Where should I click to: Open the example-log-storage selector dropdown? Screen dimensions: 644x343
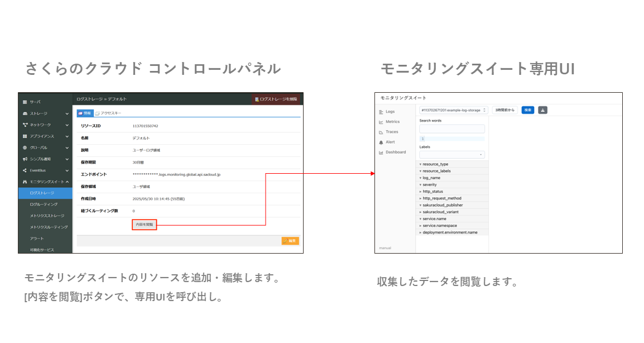pos(454,110)
